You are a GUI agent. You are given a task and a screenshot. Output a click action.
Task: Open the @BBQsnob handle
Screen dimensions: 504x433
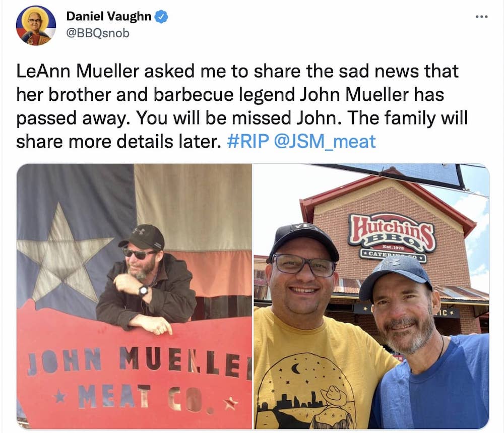[x=98, y=33]
